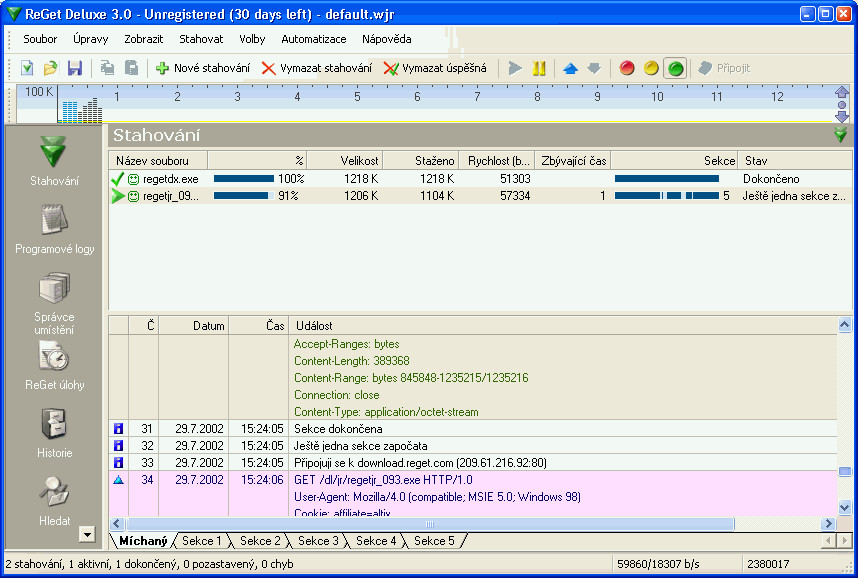The image size is (858, 578).
Task: Open the Stahovat menu
Action: click(x=201, y=39)
